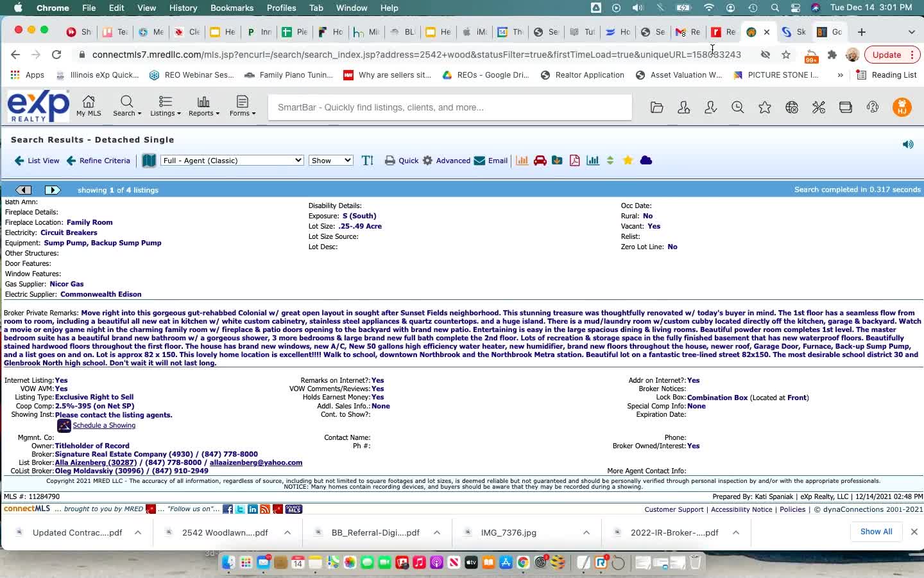Screen dimensions: 924x578
Task: Open list broker Alla Aizenberg link
Action: pos(96,462)
